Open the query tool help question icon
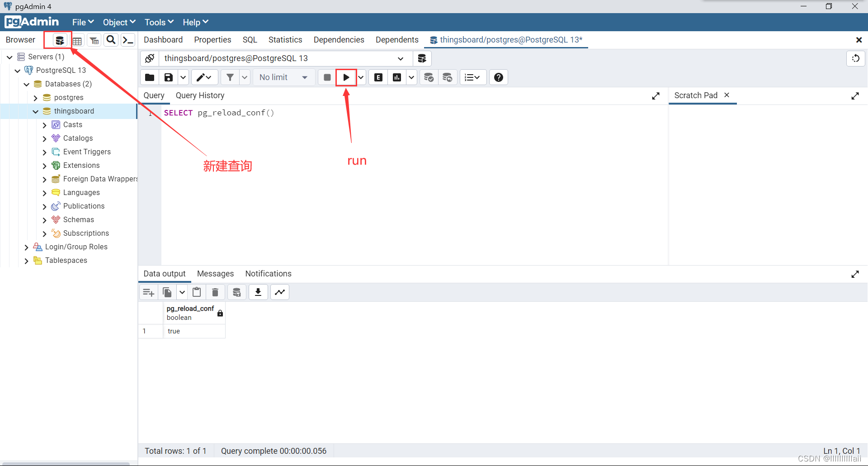The height and width of the screenshot is (466, 868). click(x=499, y=77)
